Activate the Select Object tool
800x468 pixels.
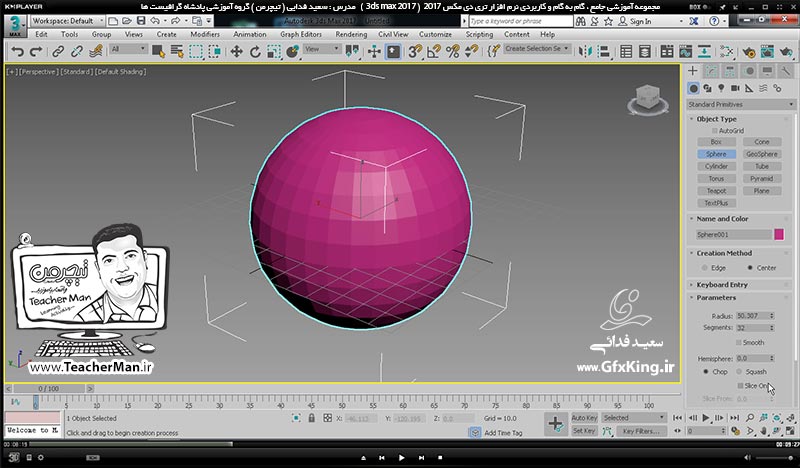pyautogui.click(x=158, y=52)
